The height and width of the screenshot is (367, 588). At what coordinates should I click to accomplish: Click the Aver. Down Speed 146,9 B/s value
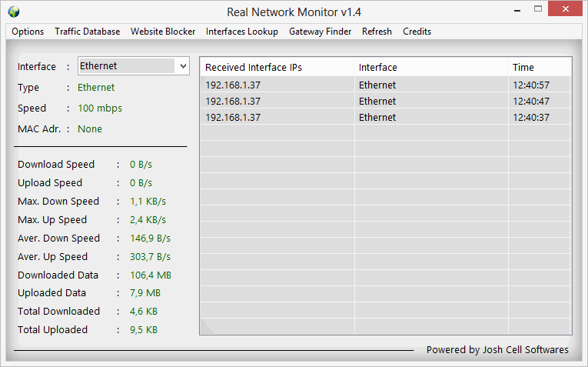(x=150, y=239)
